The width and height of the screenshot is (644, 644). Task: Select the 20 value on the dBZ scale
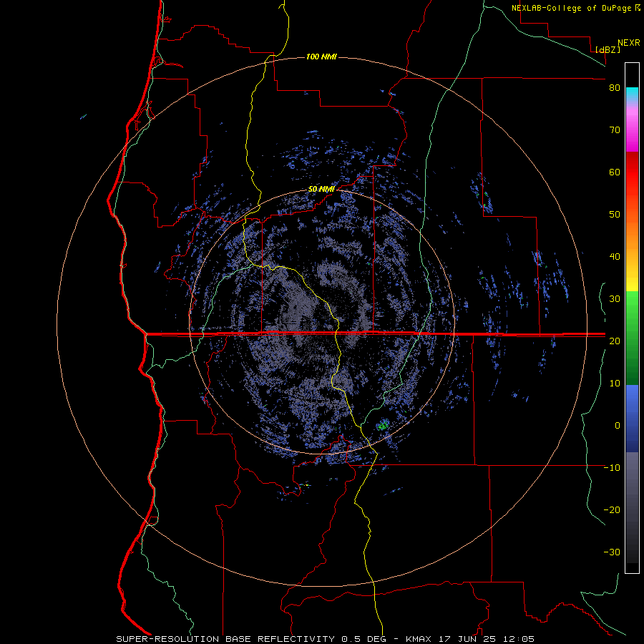615,341
